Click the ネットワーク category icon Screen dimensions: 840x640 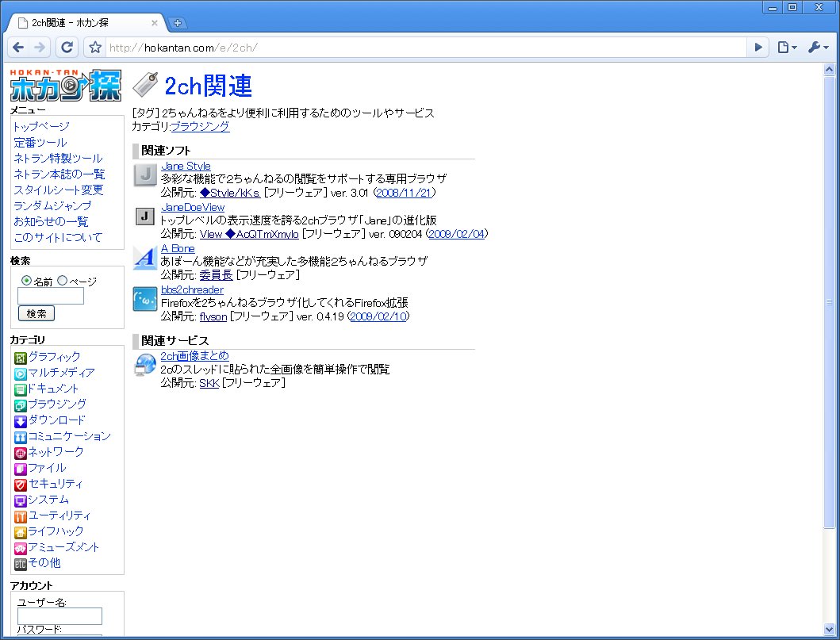(20, 453)
